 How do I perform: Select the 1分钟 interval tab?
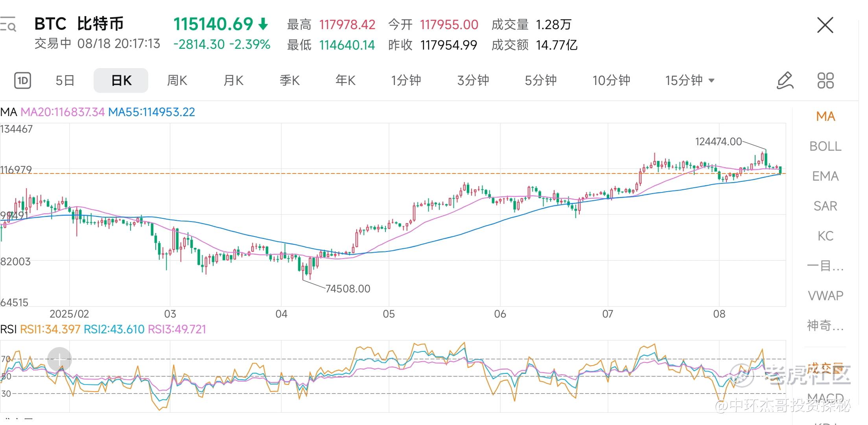pyautogui.click(x=406, y=81)
